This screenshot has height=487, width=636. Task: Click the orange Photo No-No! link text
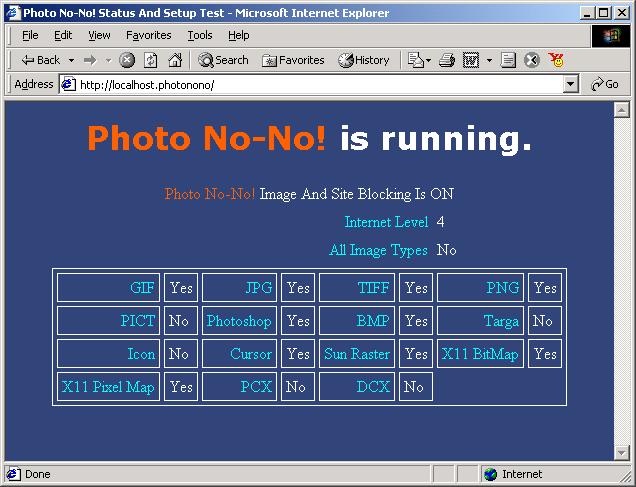(x=210, y=194)
